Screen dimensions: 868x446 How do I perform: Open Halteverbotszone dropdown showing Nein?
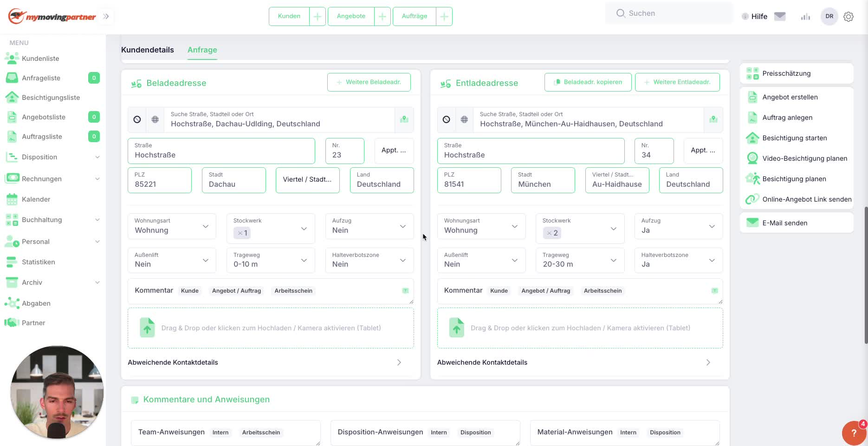coord(369,260)
